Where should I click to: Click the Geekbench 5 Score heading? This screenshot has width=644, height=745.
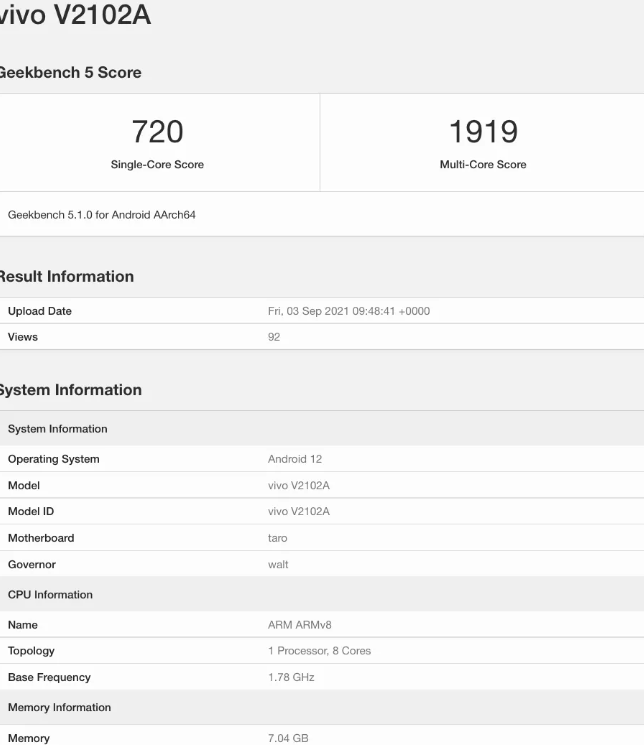coord(70,72)
